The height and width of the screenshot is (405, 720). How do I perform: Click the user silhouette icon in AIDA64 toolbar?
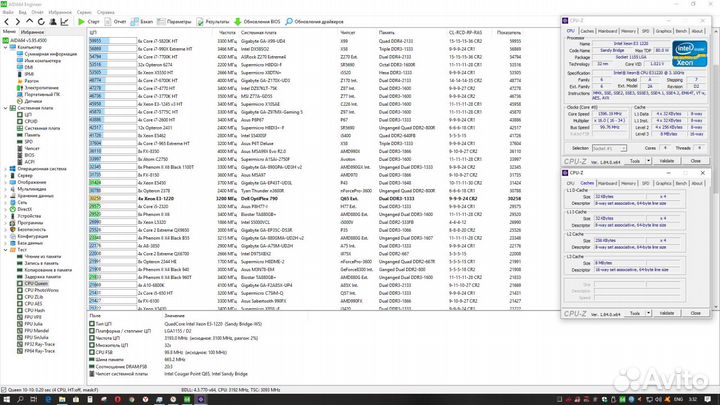(x=53, y=22)
